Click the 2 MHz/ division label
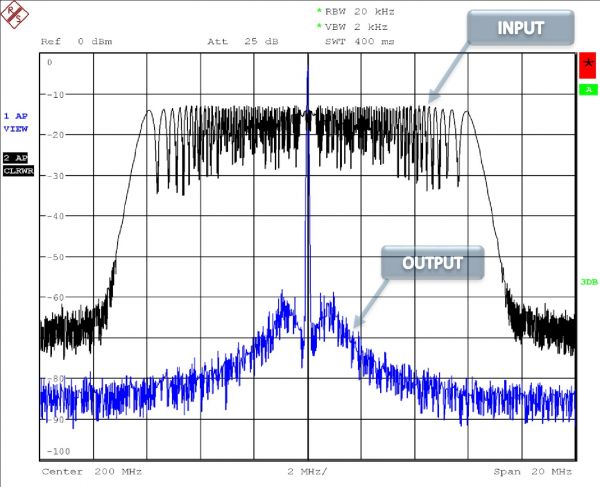 [306, 469]
